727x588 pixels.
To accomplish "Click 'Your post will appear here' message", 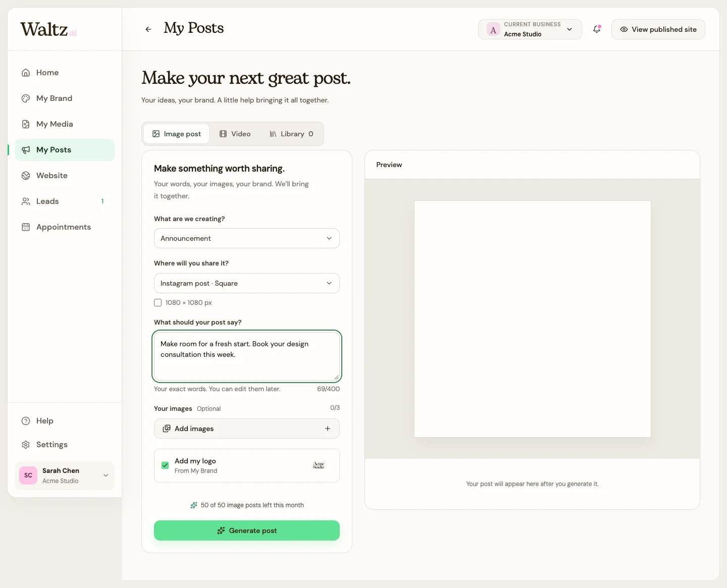I will click(x=533, y=484).
